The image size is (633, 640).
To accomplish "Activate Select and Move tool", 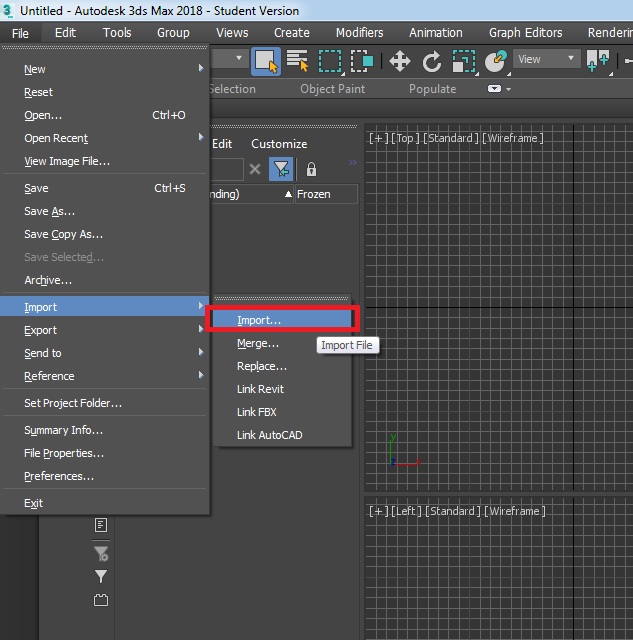I will pos(400,62).
